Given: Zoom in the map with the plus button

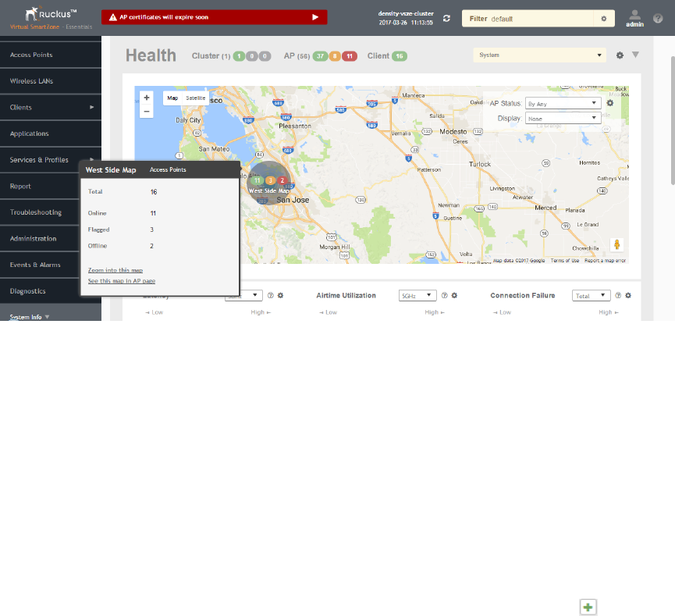Looking at the screenshot, I should [x=147, y=98].
